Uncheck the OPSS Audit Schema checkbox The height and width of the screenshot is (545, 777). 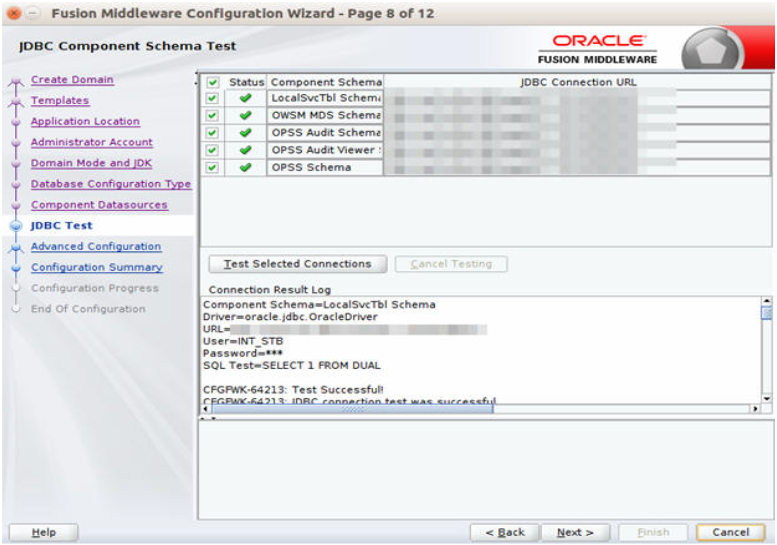pyautogui.click(x=213, y=133)
